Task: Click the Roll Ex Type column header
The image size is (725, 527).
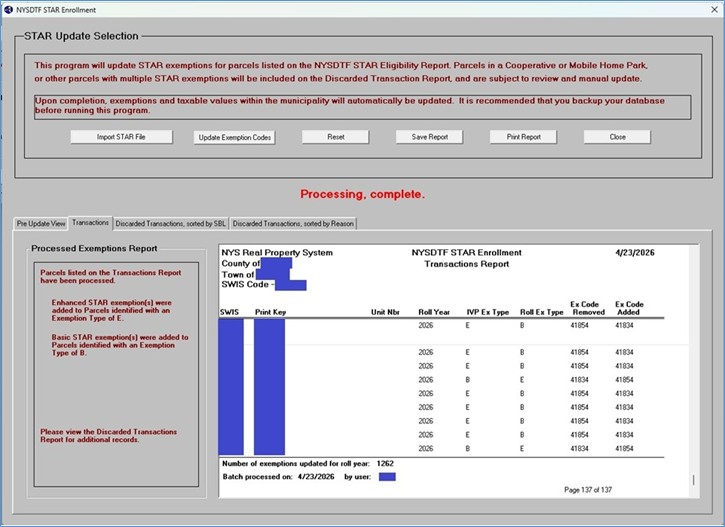Action: (542, 312)
